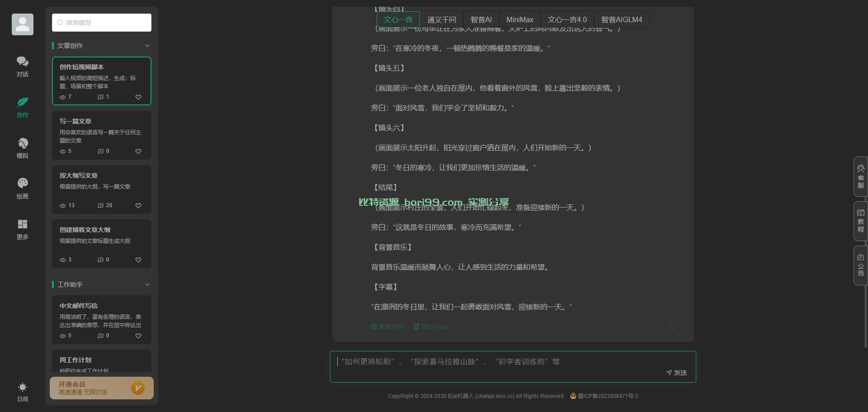This screenshot has height=412, width=868.
Task: Click comment icon on 写一篇文章
Action: click(x=101, y=152)
